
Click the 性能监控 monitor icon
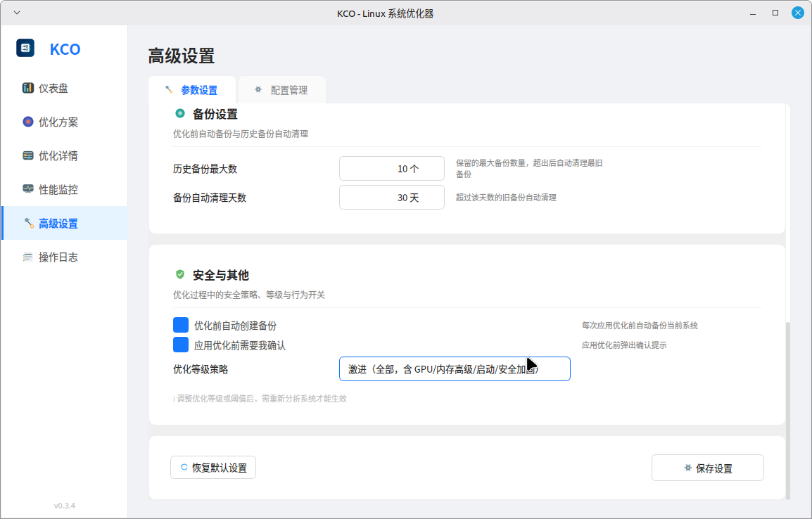point(28,189)
